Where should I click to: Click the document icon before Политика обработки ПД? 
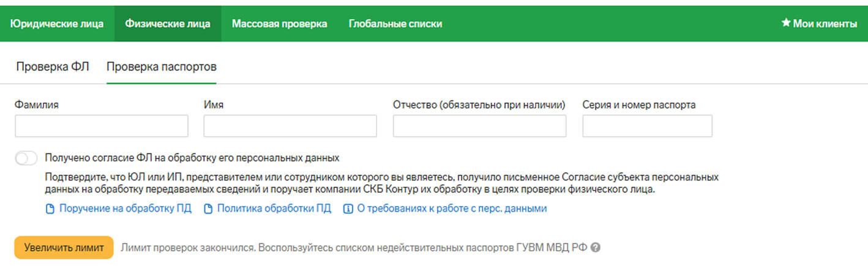tap(208, 209)
